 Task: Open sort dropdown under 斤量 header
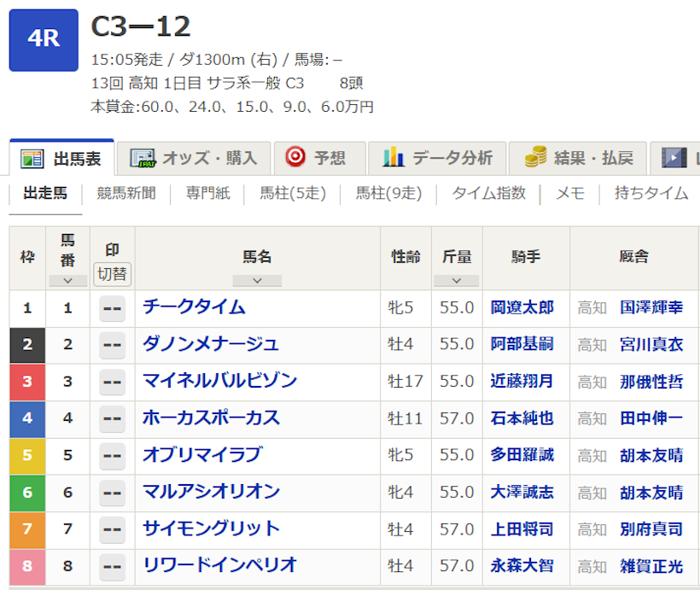tap(457, 280)
